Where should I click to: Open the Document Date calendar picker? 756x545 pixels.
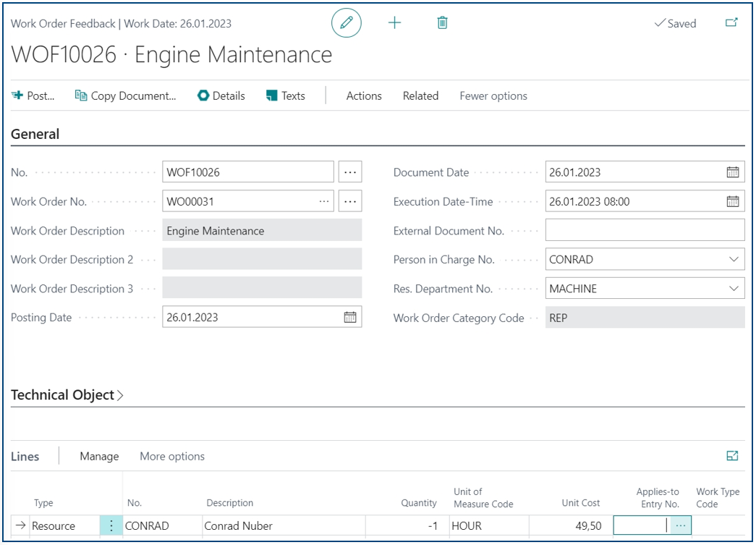tap(732, 172)
